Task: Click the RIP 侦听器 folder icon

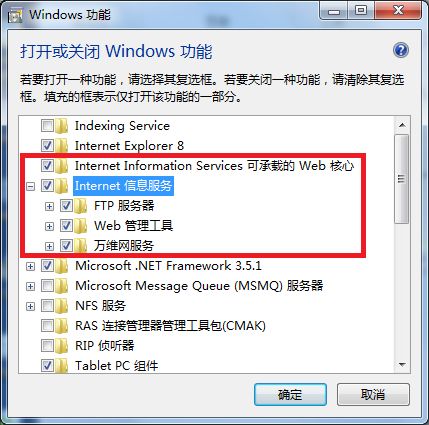Action: pyautogui.click(x=62, y=346)
